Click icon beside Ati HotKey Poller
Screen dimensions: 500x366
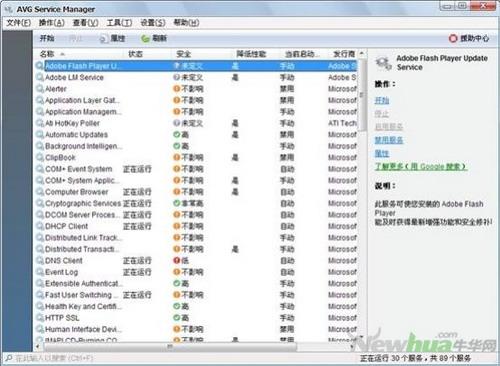coord(40,123)
